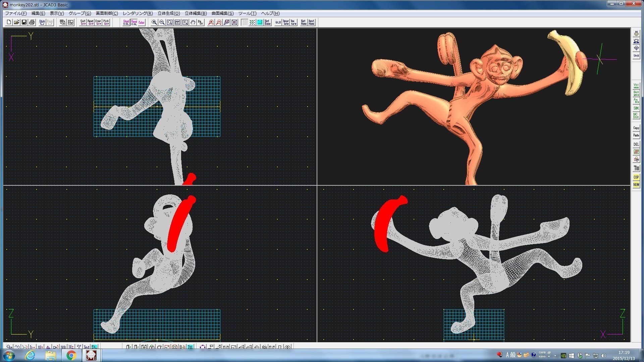Viewport: 644px width, 362px height.
Task: Open the ファイル(F) menu
Action: point(16,13)
